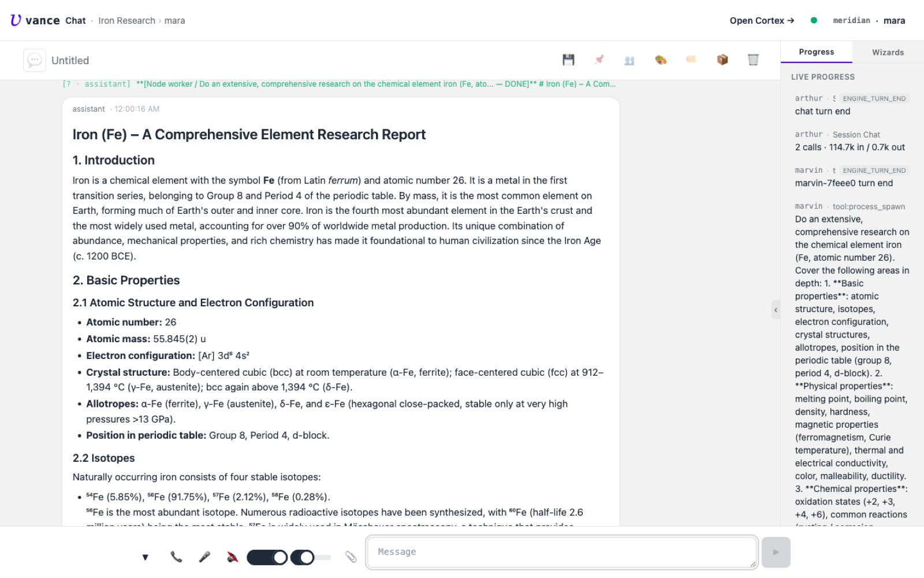This screenshot has height=578, width=924.
Task: Click the resize grip of Message box
Action: [x=753, y=564]
